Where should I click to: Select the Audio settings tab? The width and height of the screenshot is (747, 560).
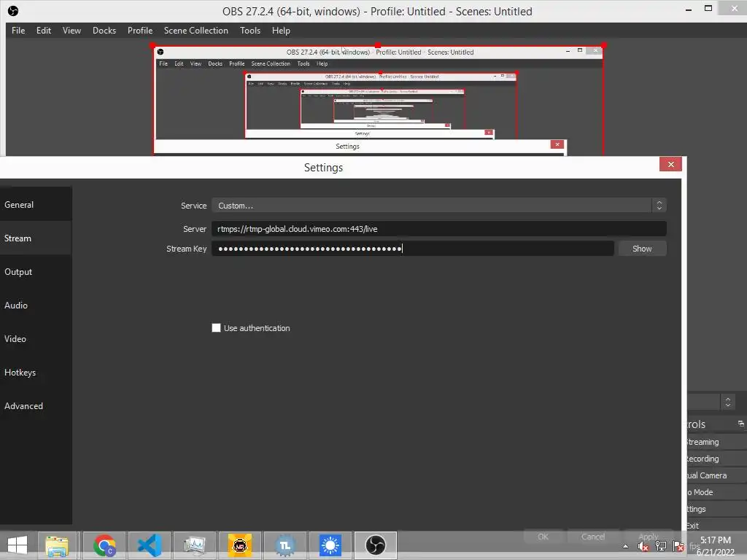point(36,306)
